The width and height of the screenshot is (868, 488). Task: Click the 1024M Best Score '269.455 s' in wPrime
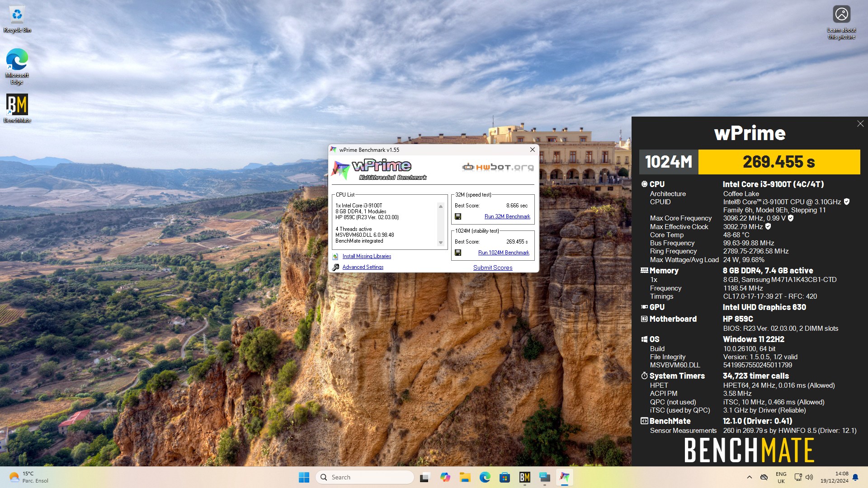(517, 242)
